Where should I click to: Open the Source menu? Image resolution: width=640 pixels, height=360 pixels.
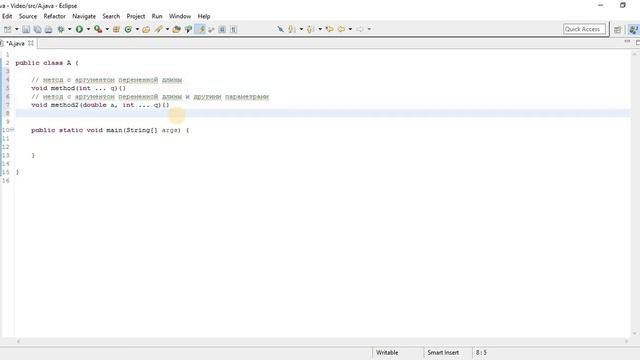tap(28, 16)
